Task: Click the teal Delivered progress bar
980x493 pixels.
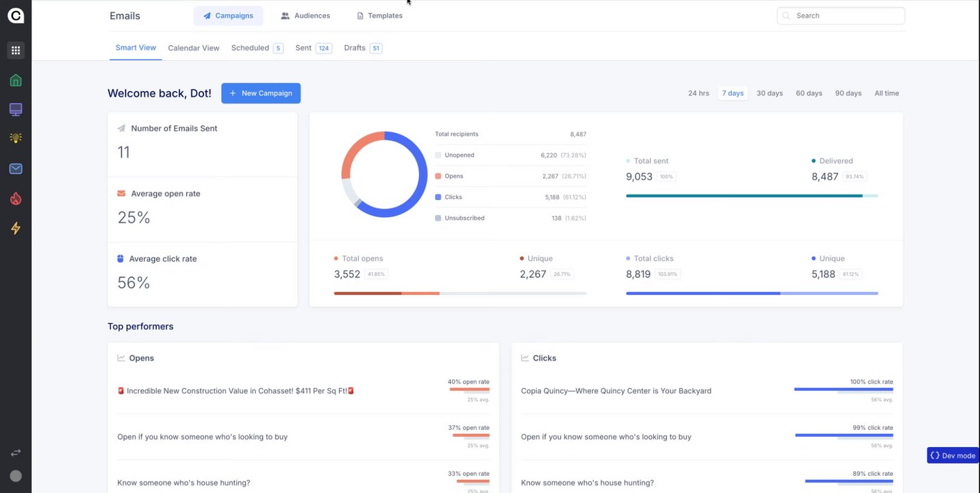Action: pos(752,196)
